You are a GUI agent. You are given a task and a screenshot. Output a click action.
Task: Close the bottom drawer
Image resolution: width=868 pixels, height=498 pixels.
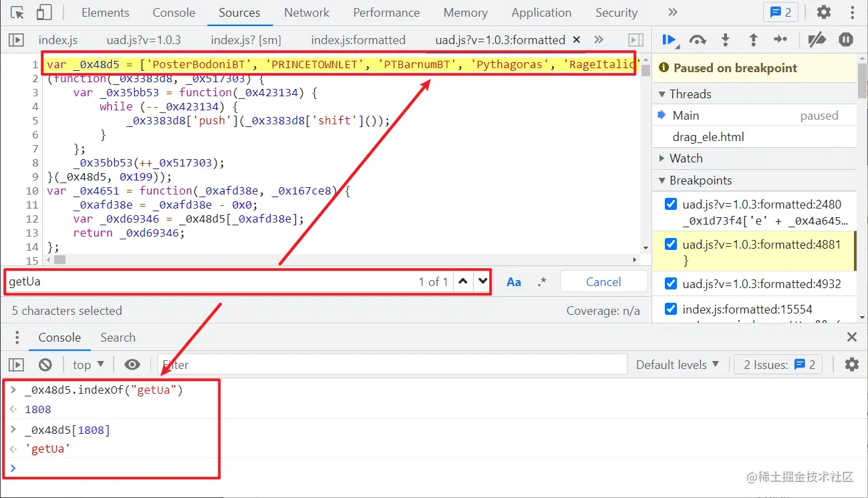pos(852,337)
